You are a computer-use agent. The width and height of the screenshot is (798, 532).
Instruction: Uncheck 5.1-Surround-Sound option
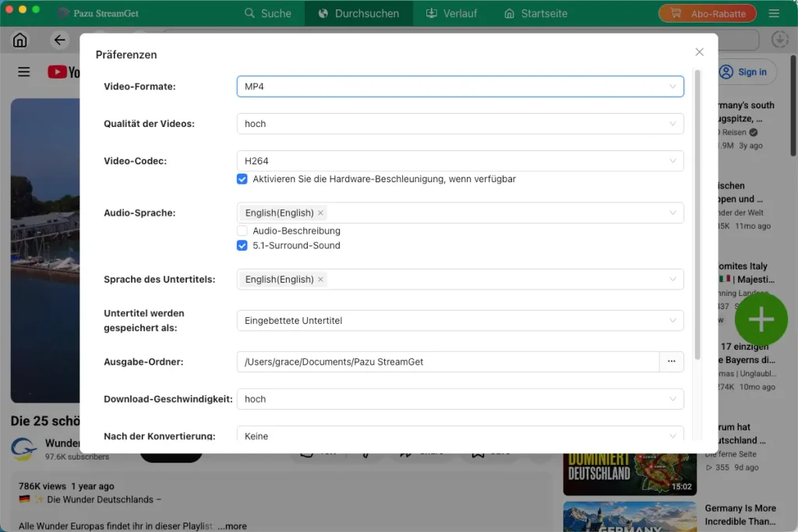(x=242, y=245)
